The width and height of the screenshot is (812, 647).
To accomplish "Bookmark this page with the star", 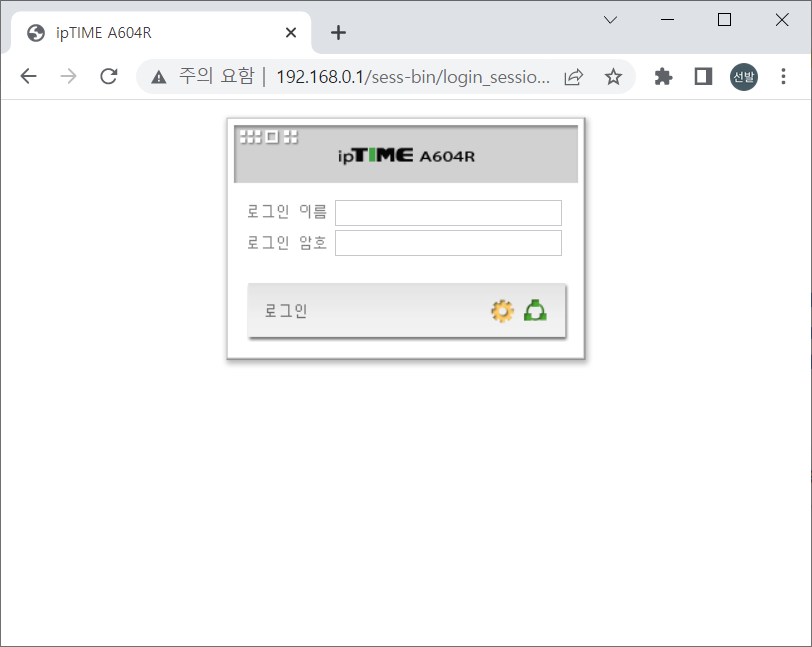I will click(613, 77).
